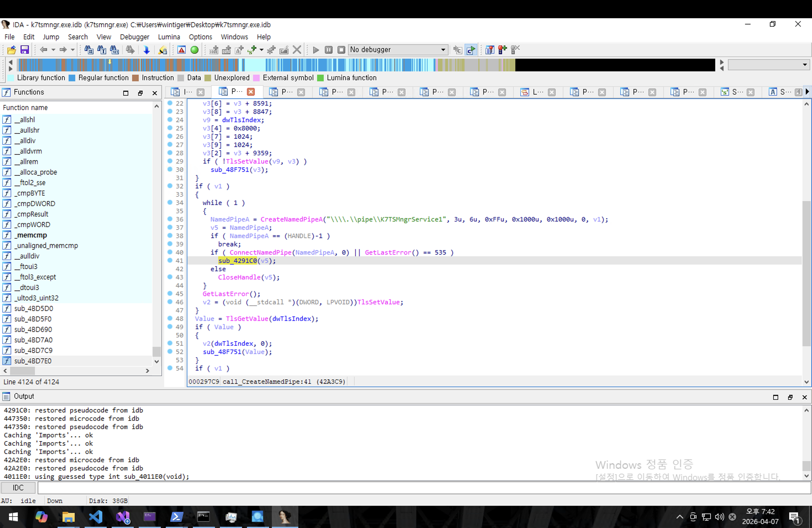Click the red warning triangle icon
The width and height of the screenshot is (812, 528).
(x=181, y=50)
